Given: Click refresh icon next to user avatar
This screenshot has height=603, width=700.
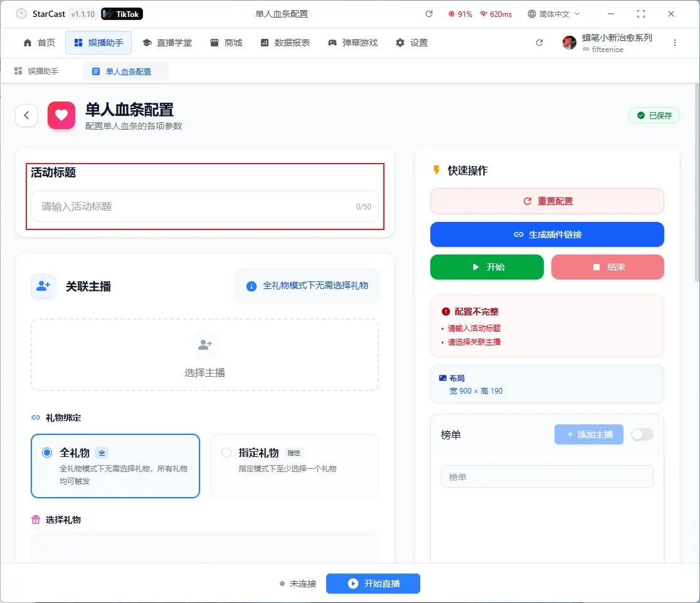Looking at the screenshot, I should pyautogui.click(x=539, y=43).
